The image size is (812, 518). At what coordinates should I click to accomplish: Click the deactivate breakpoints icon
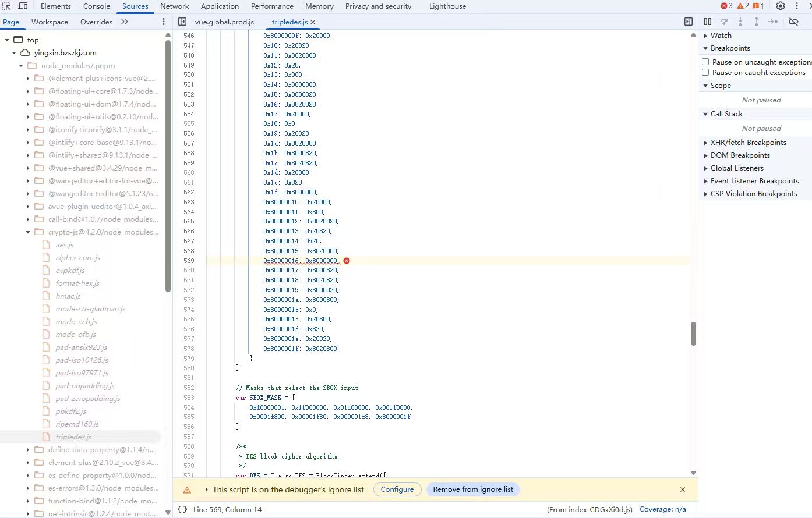pos(793,22)
